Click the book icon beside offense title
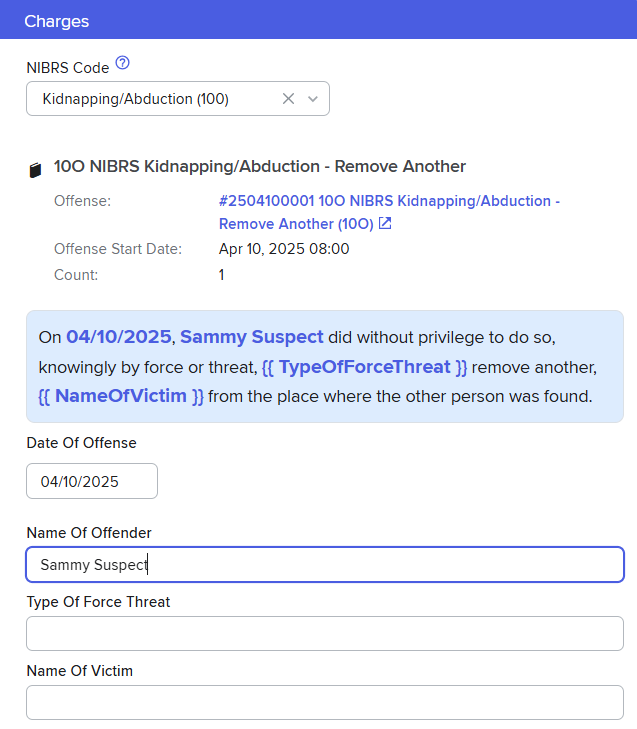This screenshot has width=637, height=729. (36, 170)
